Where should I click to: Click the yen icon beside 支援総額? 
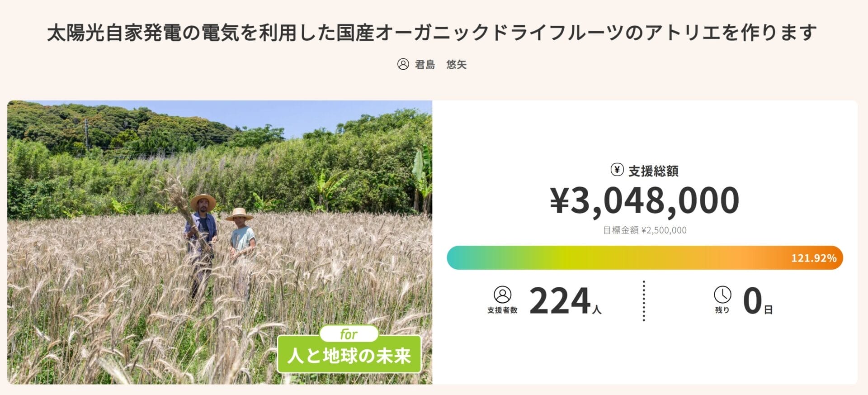click(617, 170)
